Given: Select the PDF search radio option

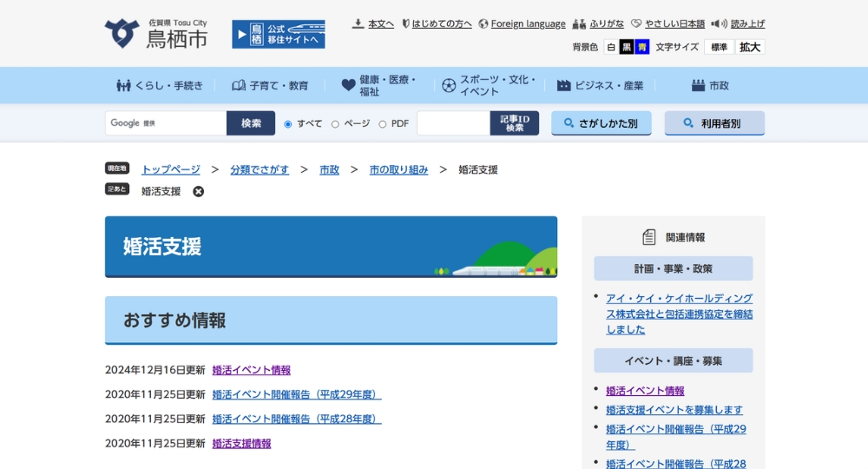Looking at the screenshot, I should [382, 124].
